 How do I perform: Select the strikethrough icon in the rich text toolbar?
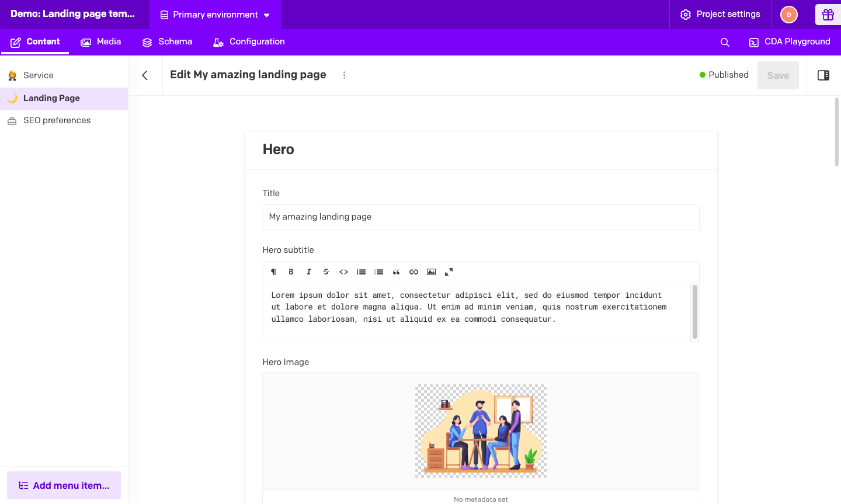[x=326, y=272]
